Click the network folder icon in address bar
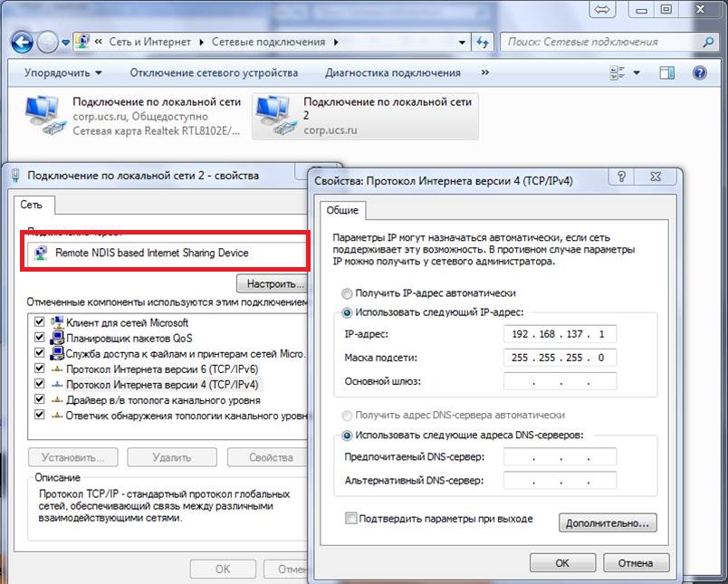Screen dimensions: 728x584 point(82,42)
